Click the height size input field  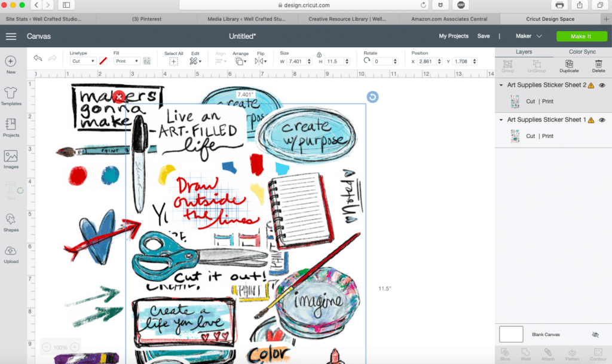[334, 61]
